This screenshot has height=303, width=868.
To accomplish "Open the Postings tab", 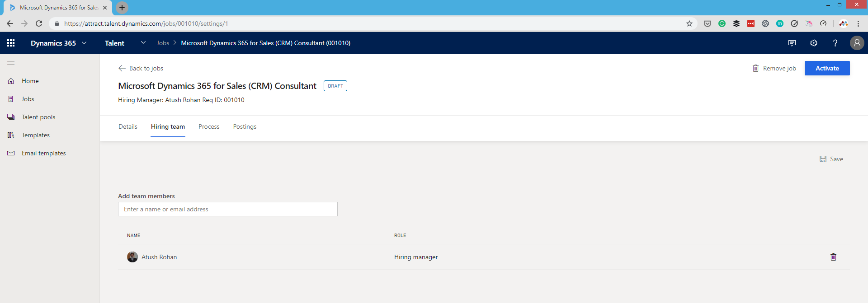I will [x=245, y=127].
